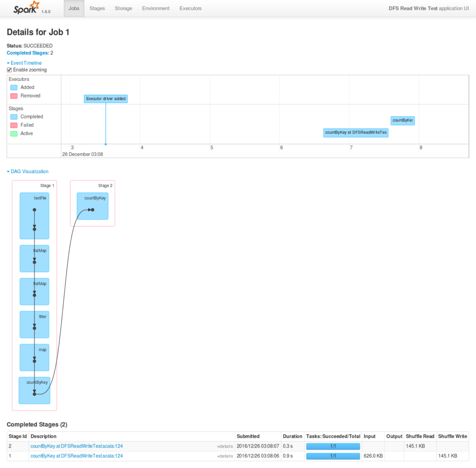This screenshot has height=468, width=476.
Task: Click the 26 December 03:08 timeline date
Action: coord(83,154)
